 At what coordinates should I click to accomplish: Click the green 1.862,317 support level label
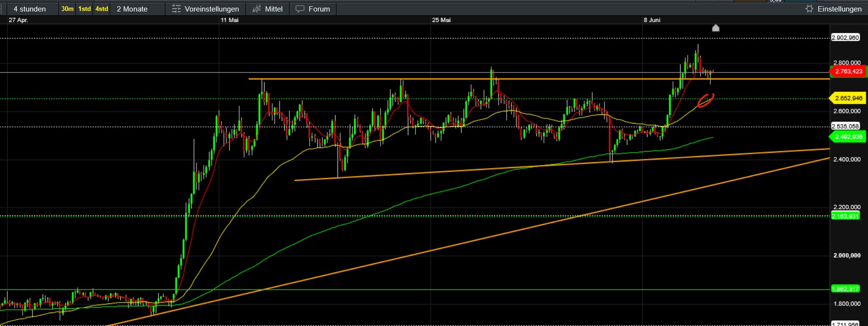point(845,289)
